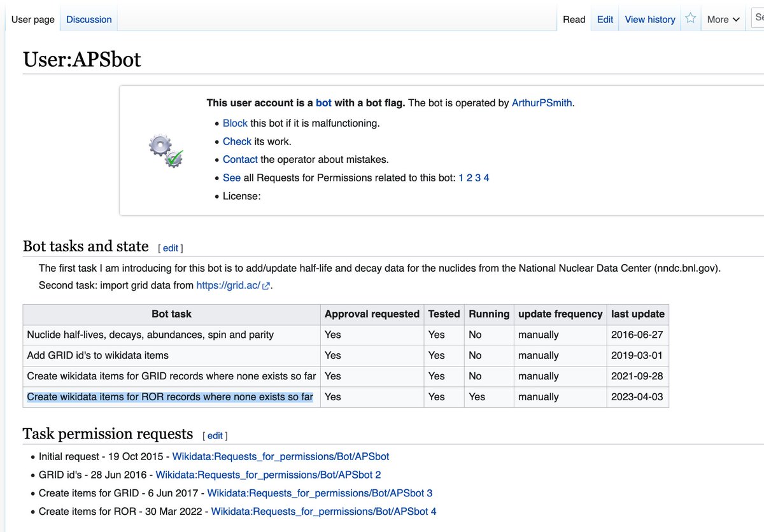This screenshot has width=764, height=532.
Task: Edit the Bot tasks and state section
Action: 171,248
